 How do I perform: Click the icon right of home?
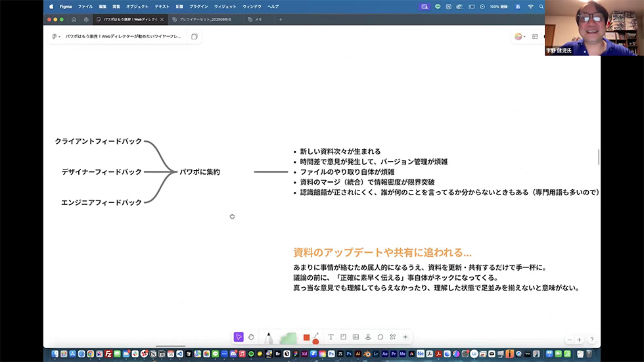[86, 19]
